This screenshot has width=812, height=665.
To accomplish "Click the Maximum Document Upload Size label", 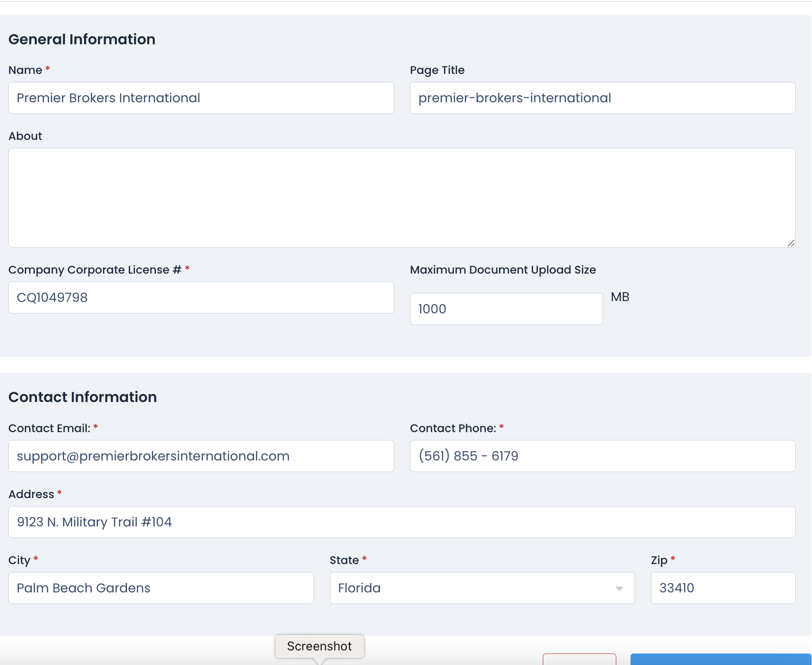I will click(x=503, y=270).
